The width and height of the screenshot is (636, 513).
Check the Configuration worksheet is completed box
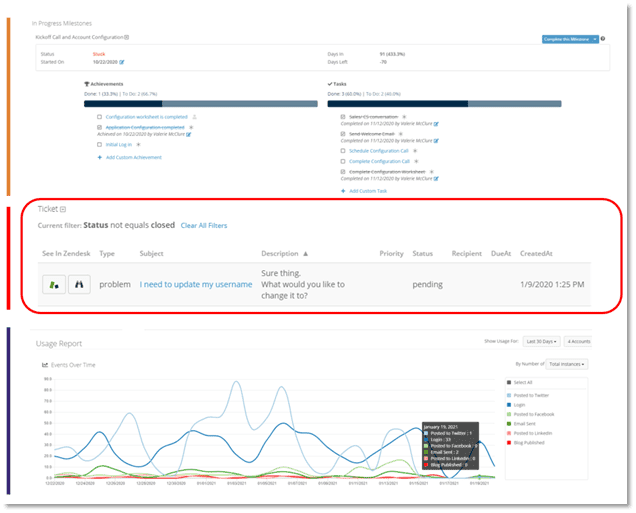click(x=100, y=115)
